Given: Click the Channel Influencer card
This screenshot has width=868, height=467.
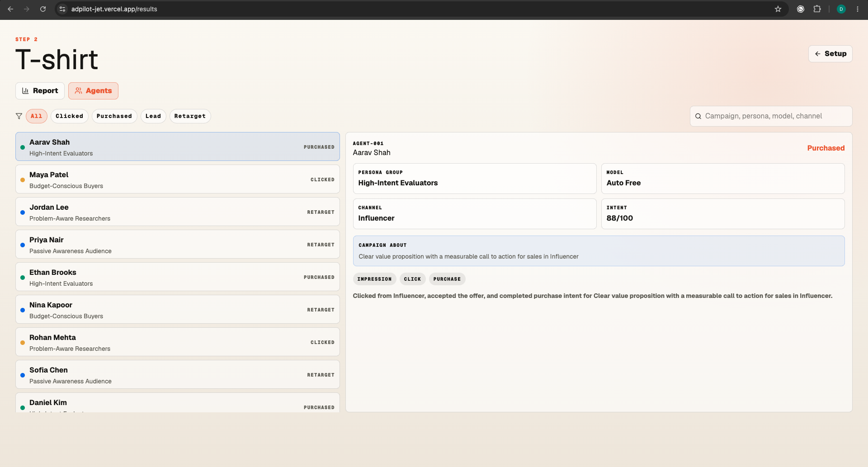Looking at the screenshot, I should pyautogui.click(x=475, y=214).
